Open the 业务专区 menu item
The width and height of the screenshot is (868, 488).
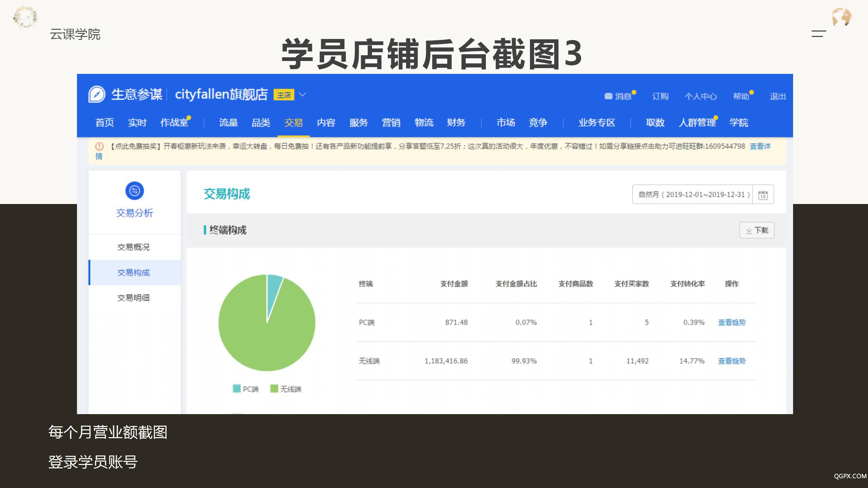[x=597, y=122]
